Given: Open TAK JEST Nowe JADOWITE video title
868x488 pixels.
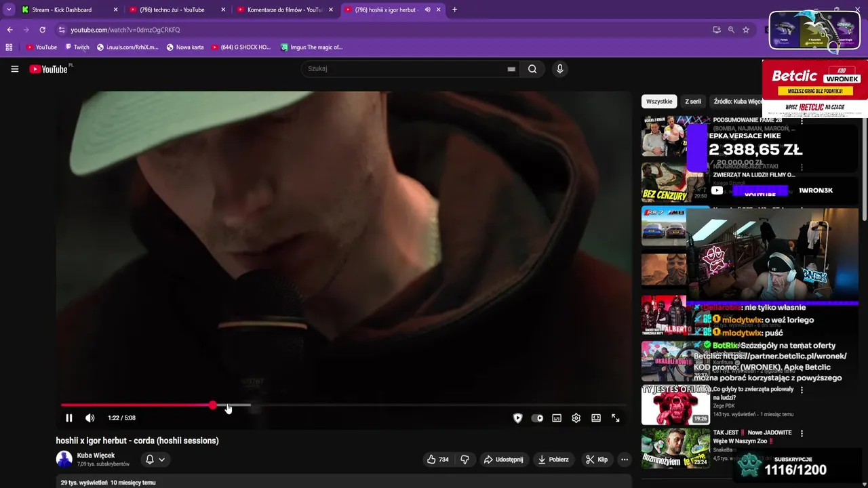Looking at the screenshot, I should tap(753, 437).
